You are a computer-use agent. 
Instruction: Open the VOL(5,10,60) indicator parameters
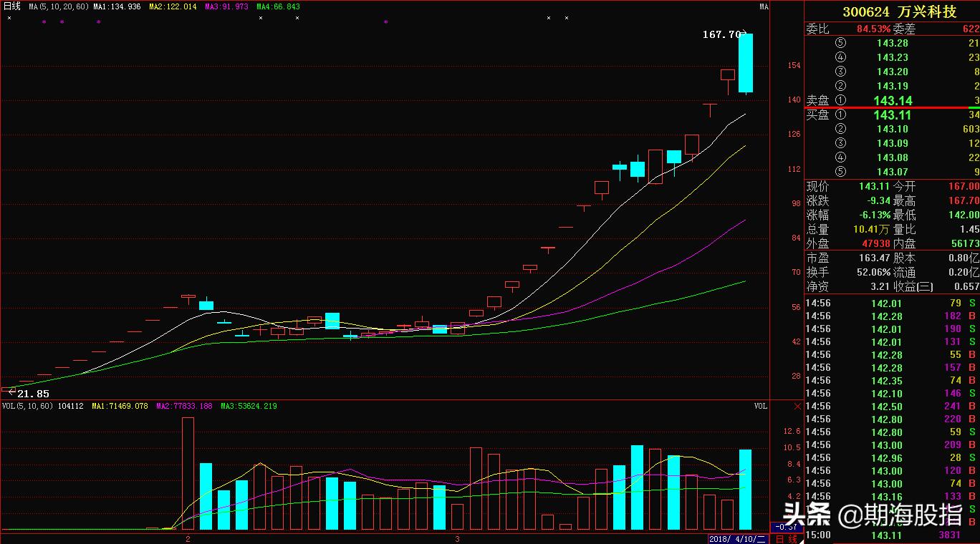click(x=27, y=406)
